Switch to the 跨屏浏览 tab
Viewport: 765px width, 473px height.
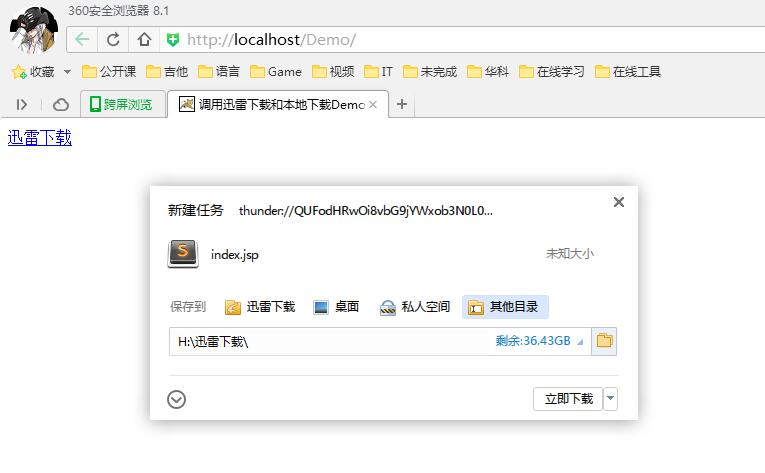[x=122, y=104]
